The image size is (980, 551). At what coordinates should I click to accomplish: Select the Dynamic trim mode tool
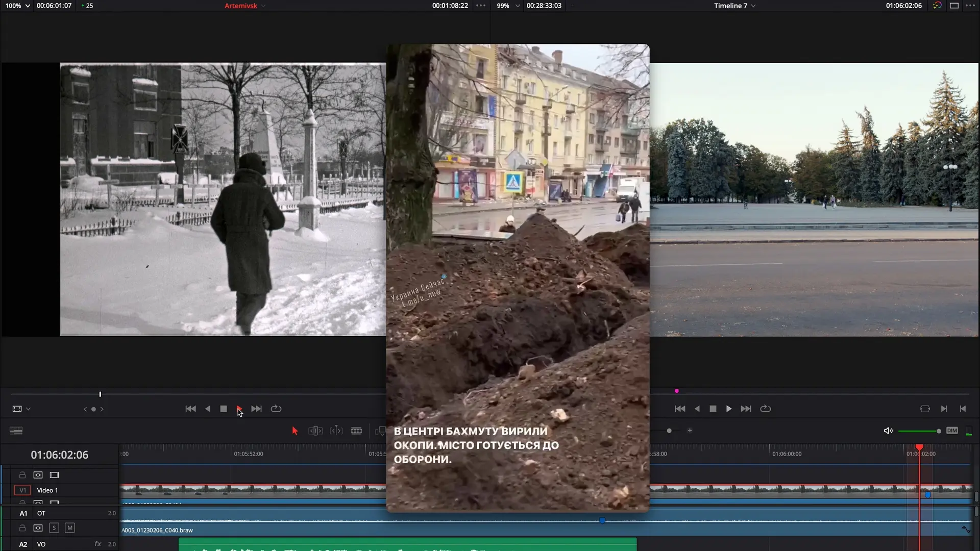pyautogui.click(x=336, y=431)
